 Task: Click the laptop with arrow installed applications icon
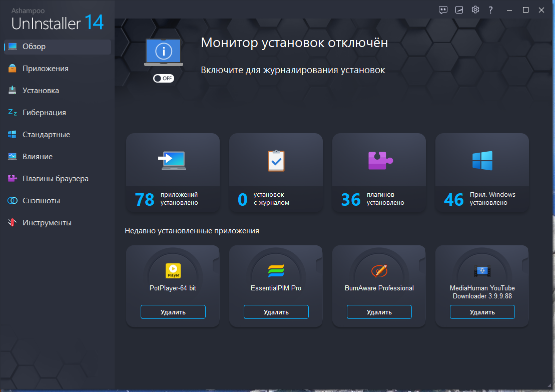pos(172,160)
